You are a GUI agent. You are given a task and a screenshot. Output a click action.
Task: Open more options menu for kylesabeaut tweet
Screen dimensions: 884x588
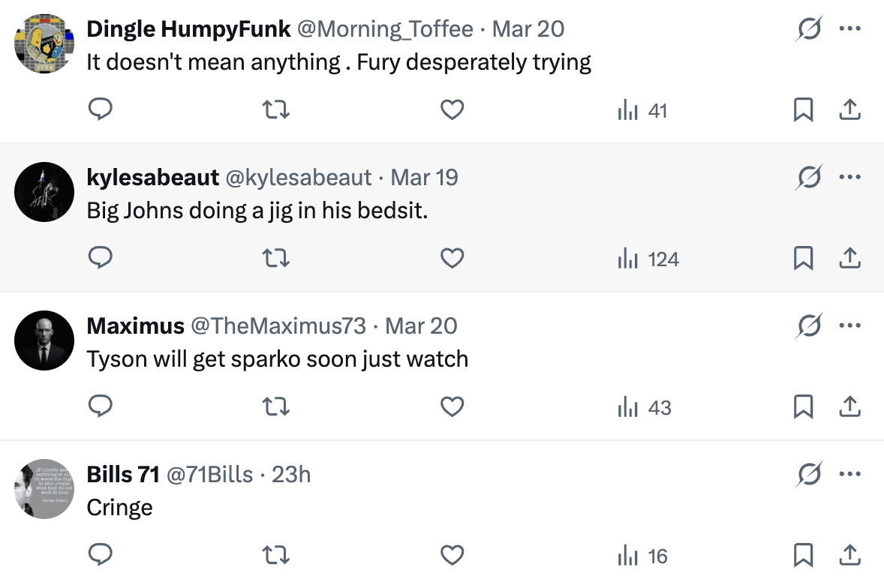tap(849, 178)
